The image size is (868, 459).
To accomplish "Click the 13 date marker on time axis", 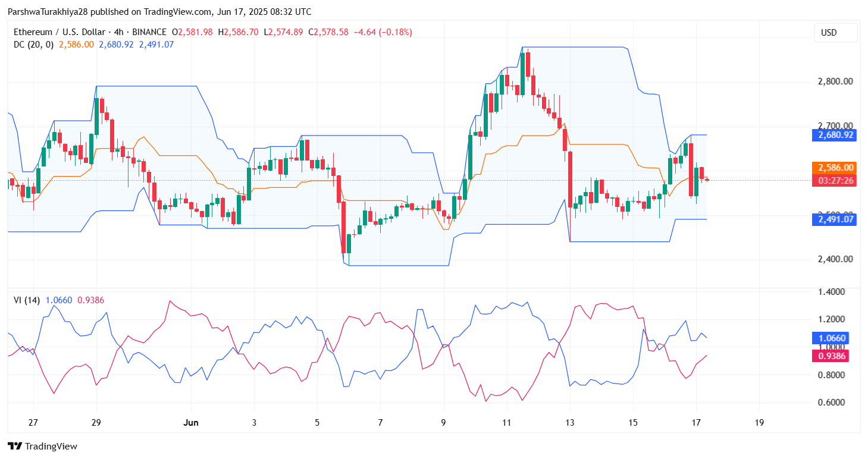I will point(570,423).
